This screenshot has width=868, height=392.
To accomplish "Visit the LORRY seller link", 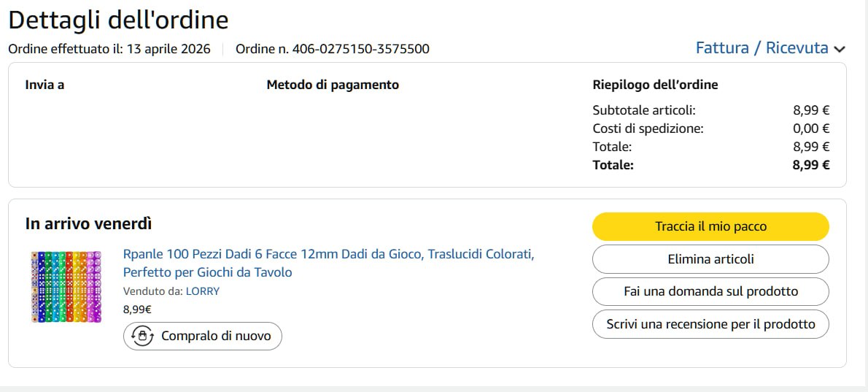I will click(203, 291).
